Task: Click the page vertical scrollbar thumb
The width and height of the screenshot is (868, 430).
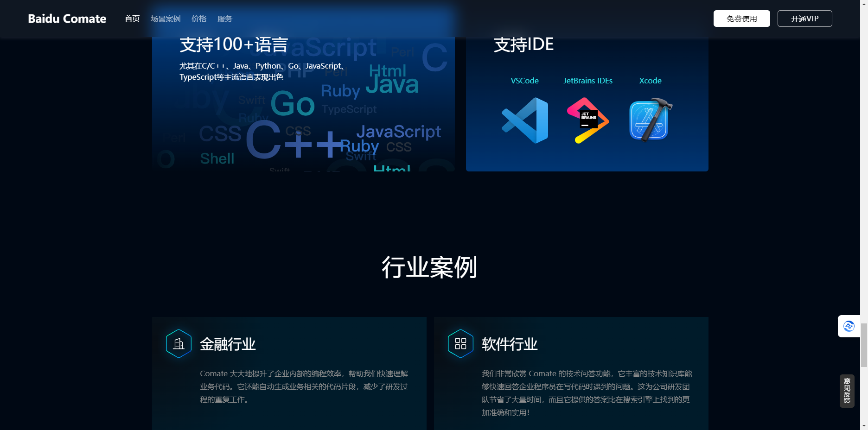Action: (864, 345)
